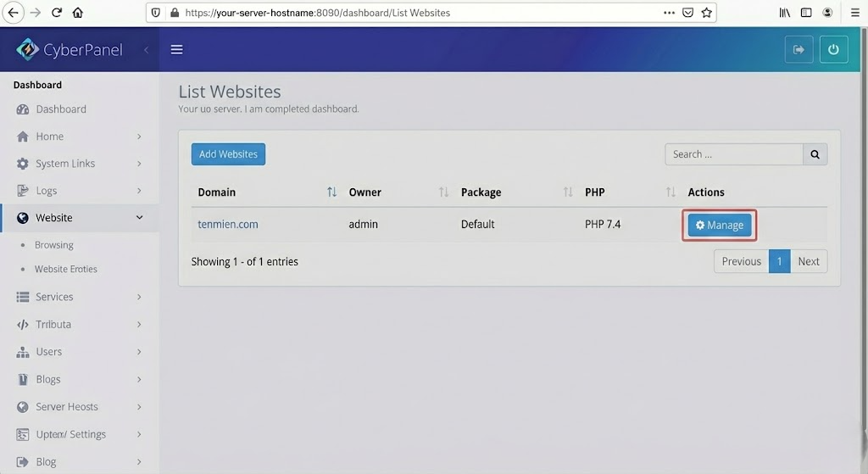Click inside the Search input field
Image resolution: width=868 pixels, height=474 pixels.
733,154
